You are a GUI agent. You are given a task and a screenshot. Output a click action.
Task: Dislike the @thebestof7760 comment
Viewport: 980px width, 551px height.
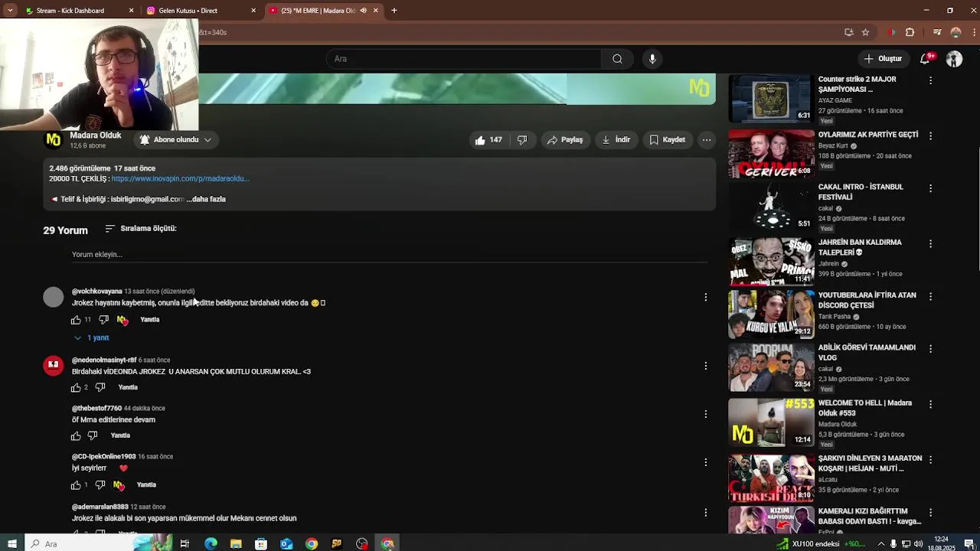pyautogui.click(x=93, y=436)
